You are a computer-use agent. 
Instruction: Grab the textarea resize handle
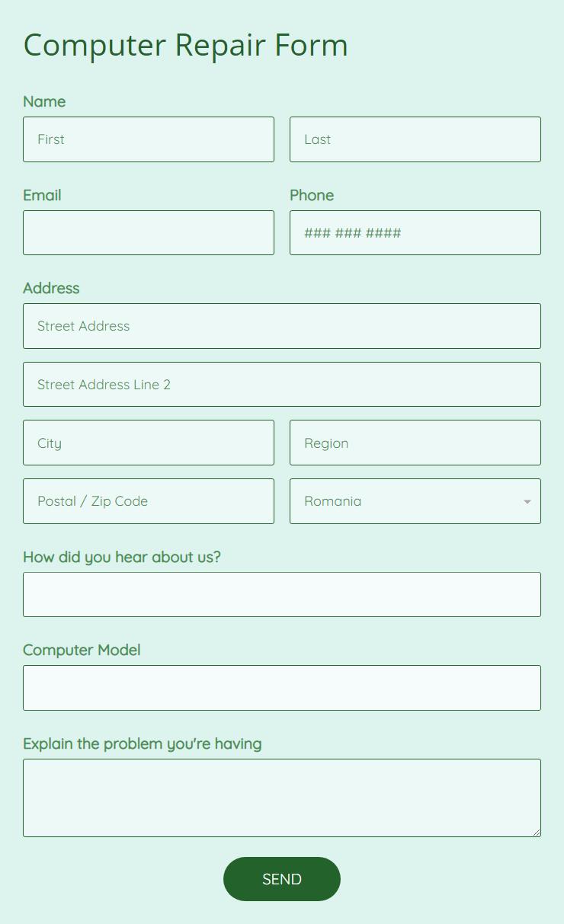pos(537,833)
